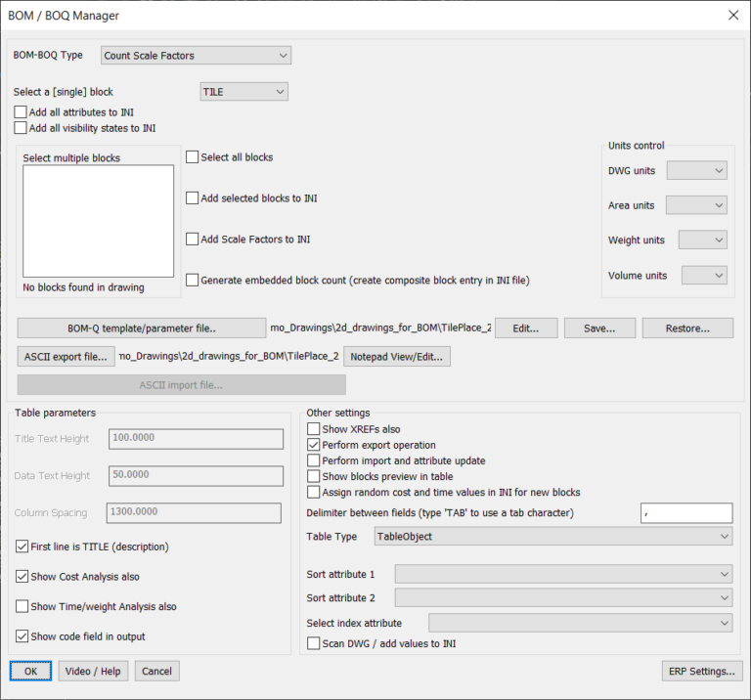Open the Area units dropdown
This screenshot has width=751, height=700.
697,205
